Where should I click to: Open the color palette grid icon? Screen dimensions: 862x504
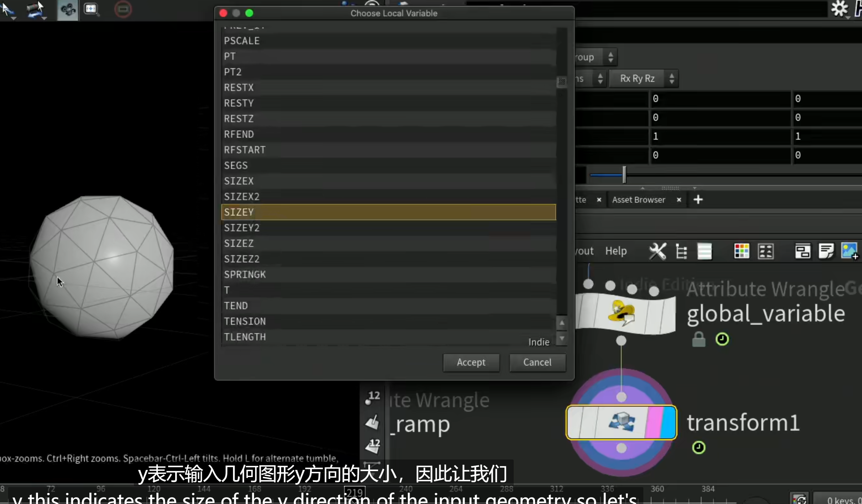pos(741,251)
